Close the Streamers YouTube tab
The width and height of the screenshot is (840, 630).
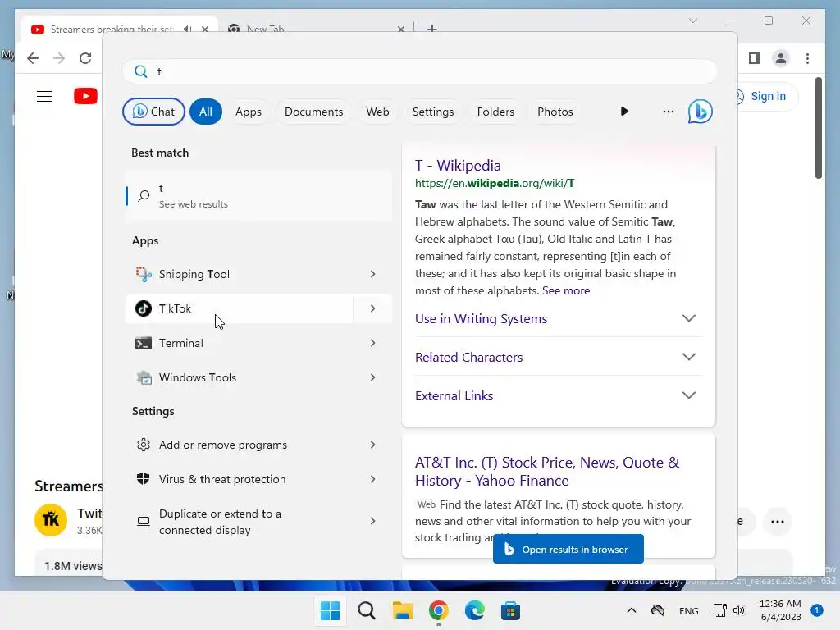tap(204, 29)
